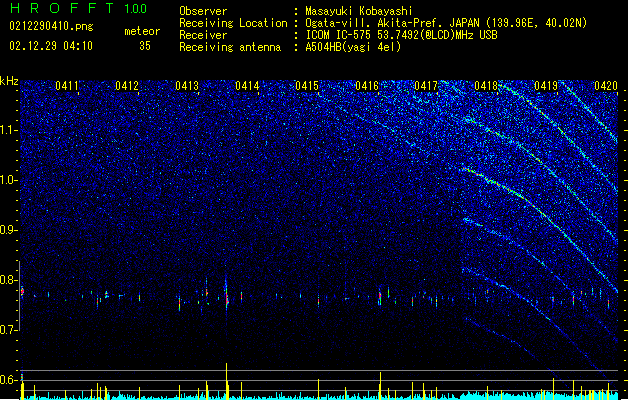Click the 0417 time marker
Screen dimensions: 629x400
point(426,86)
